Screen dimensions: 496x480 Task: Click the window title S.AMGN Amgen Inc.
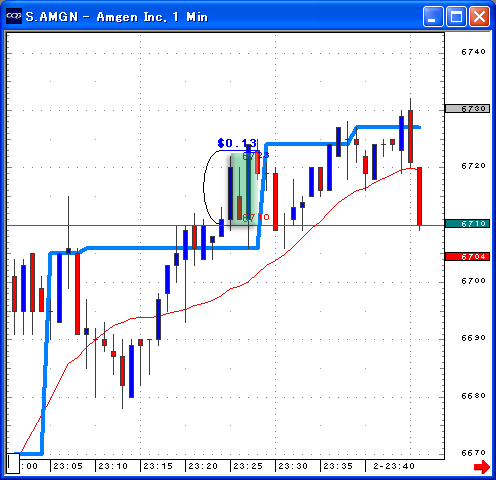117,17
